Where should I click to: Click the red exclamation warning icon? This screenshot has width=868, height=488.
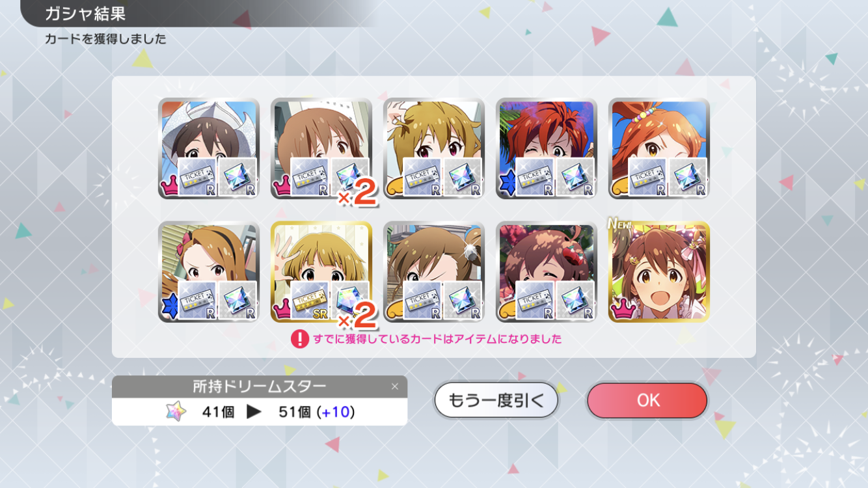[x=299, y=339]
